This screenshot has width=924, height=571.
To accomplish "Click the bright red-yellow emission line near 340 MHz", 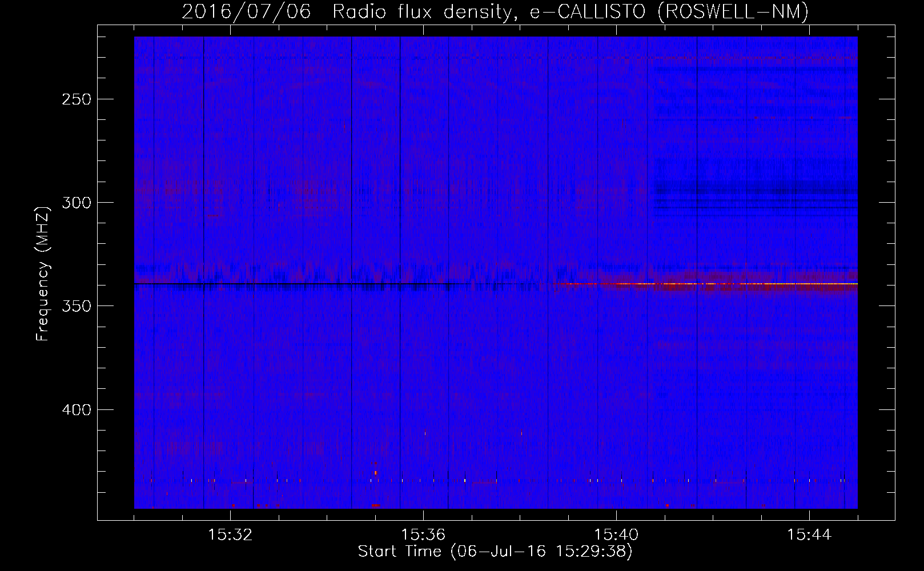I will pyautogui.click(x=705, y=283).
